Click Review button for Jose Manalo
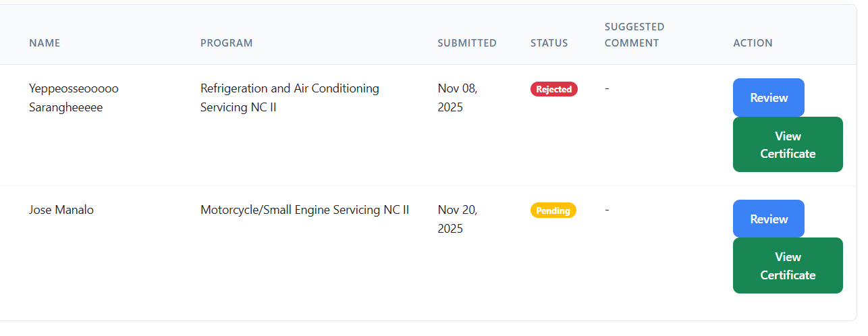This screenshot has width=868, height=336. coord(768,219)
